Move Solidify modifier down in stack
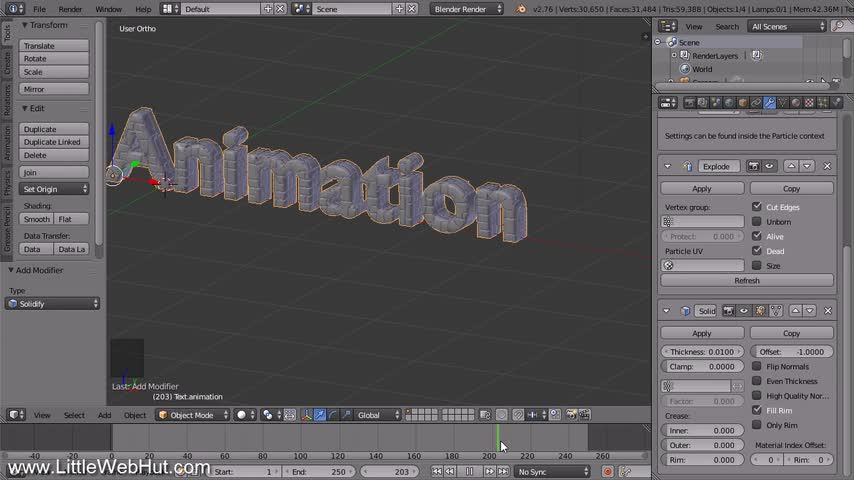Image resolution: width=854 pixels, height=480 pixels. tap(810, 311)
